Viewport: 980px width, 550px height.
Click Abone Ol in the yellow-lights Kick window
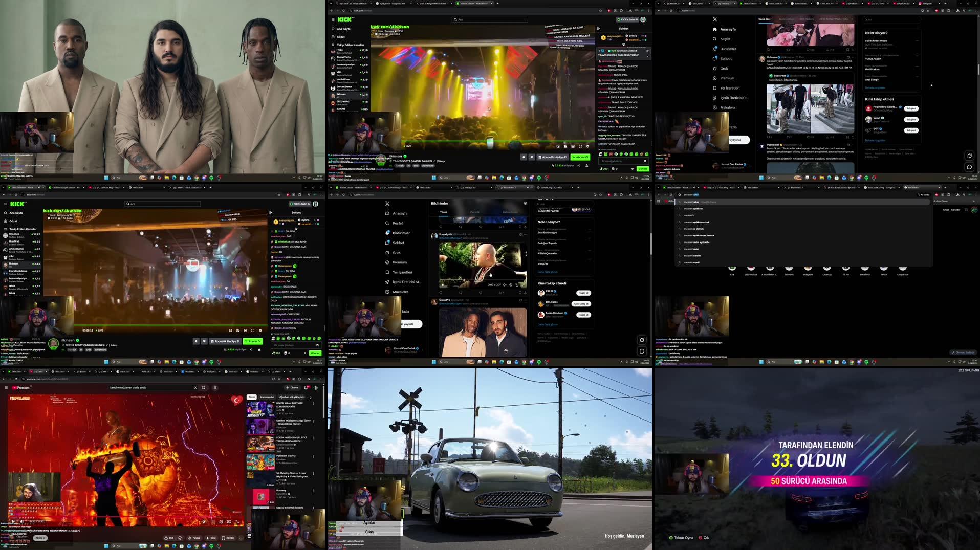point(581,157)
